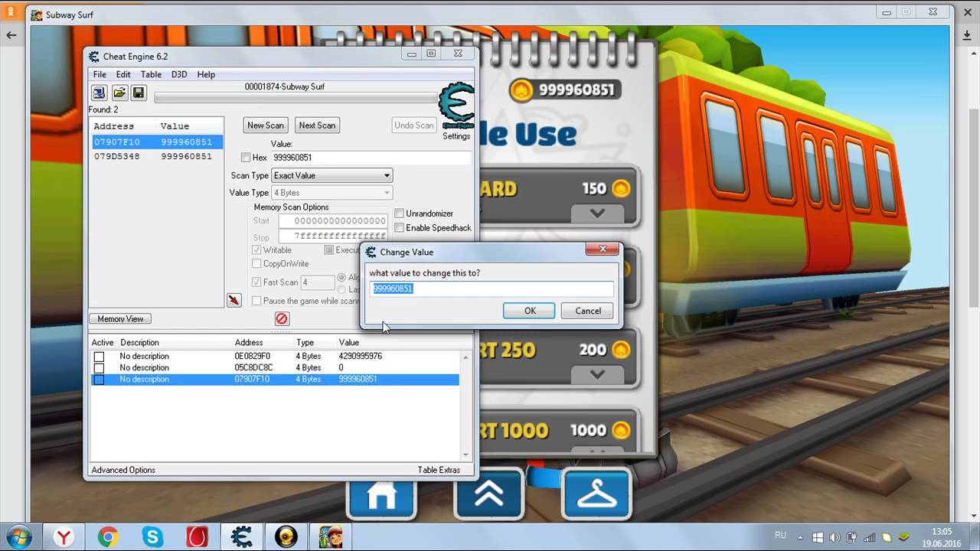This screenshot has width=980, height=551.
Task: Open Memory View
Action: tap(120, 319)
